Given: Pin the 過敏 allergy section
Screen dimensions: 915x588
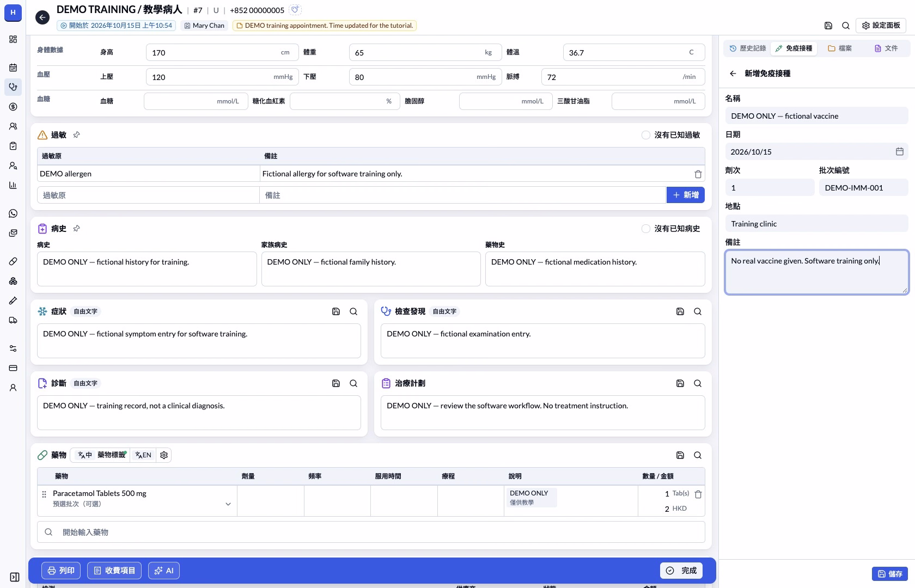Looking at the screenshot, I should 77,134.
